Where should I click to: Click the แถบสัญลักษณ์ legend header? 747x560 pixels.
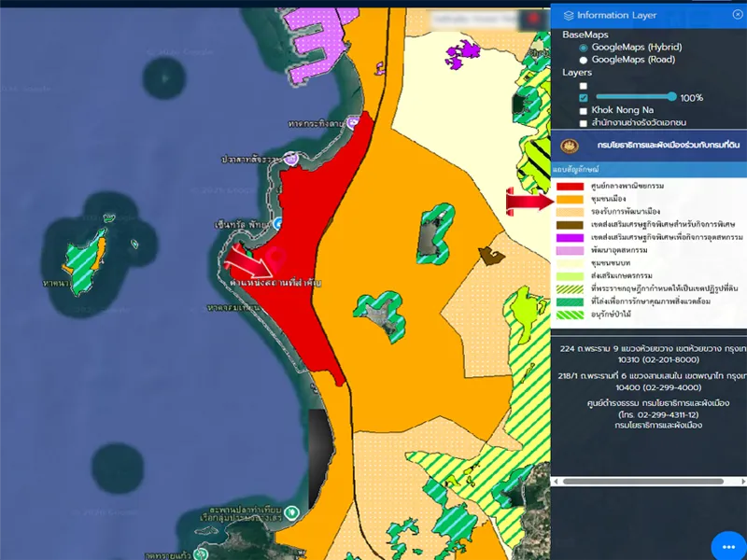(576, 170)
